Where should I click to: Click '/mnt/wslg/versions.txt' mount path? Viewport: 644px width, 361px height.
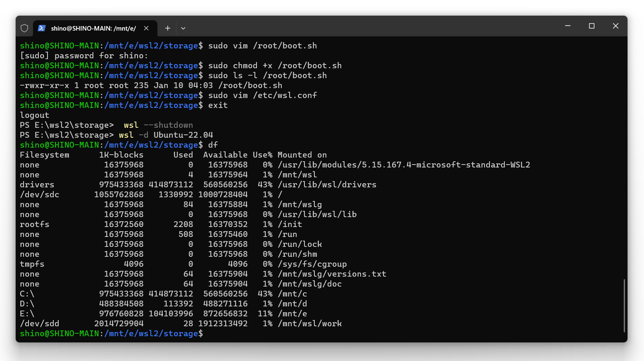[332, 274]
